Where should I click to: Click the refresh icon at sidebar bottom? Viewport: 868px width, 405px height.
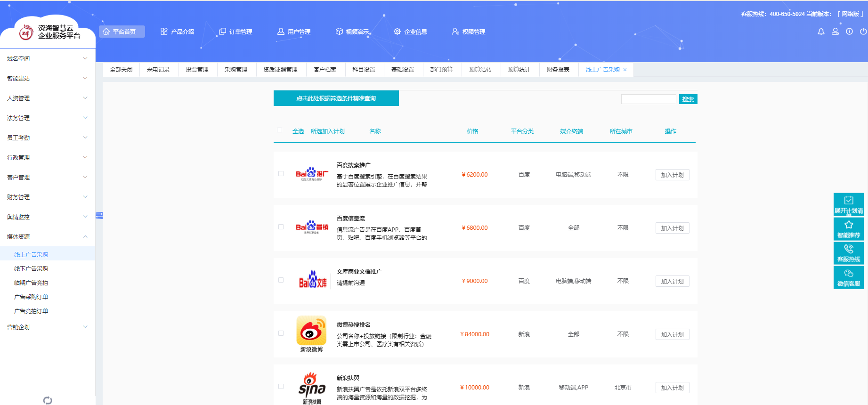(48, 400)
